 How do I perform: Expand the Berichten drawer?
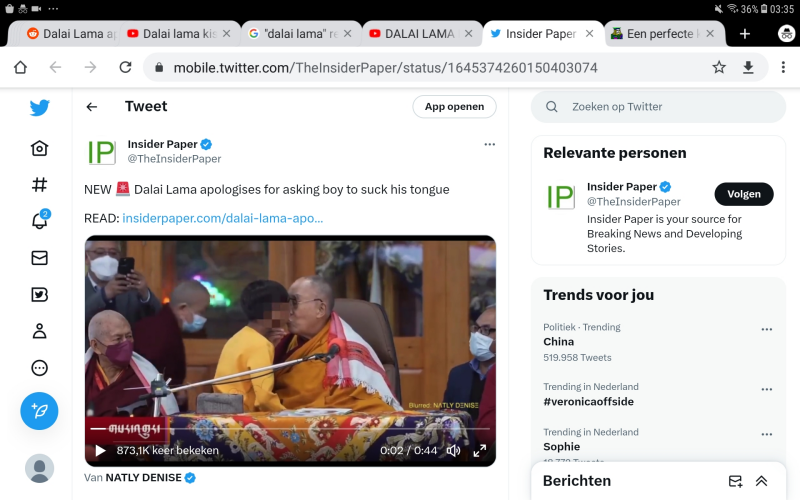(x=761, y=481)
